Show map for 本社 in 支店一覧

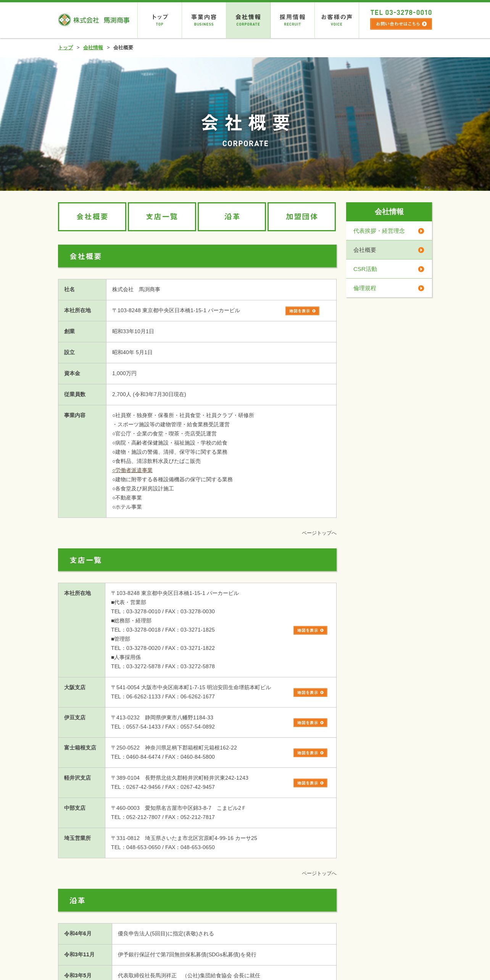[x=310, y=630]
